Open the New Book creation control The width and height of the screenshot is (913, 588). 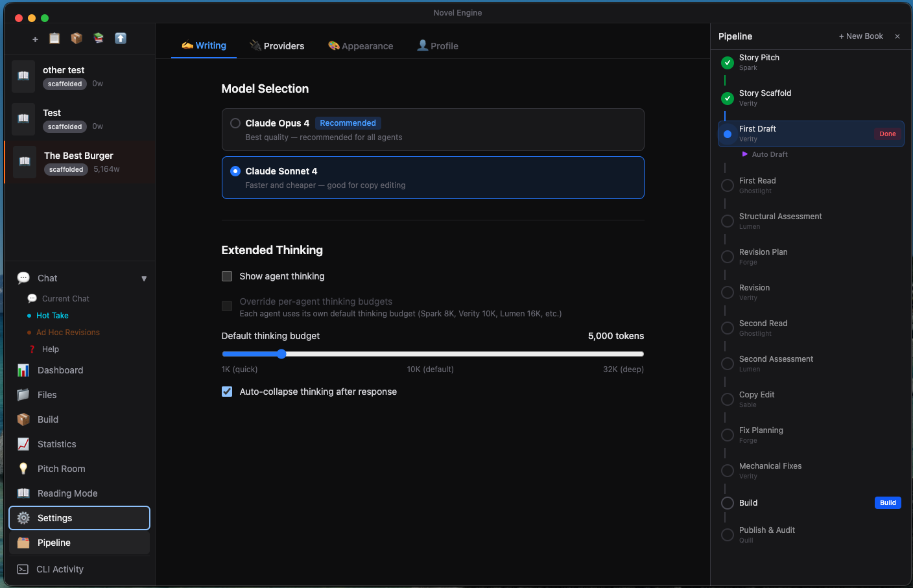pyautogui.click(x=860, y=36)
